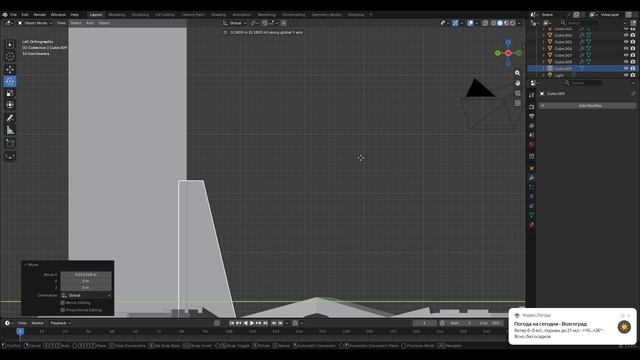This screenshot has height=360, width=640.
Task: Hide Cube.004 with eye icon
Action: [x=626, y=35]
